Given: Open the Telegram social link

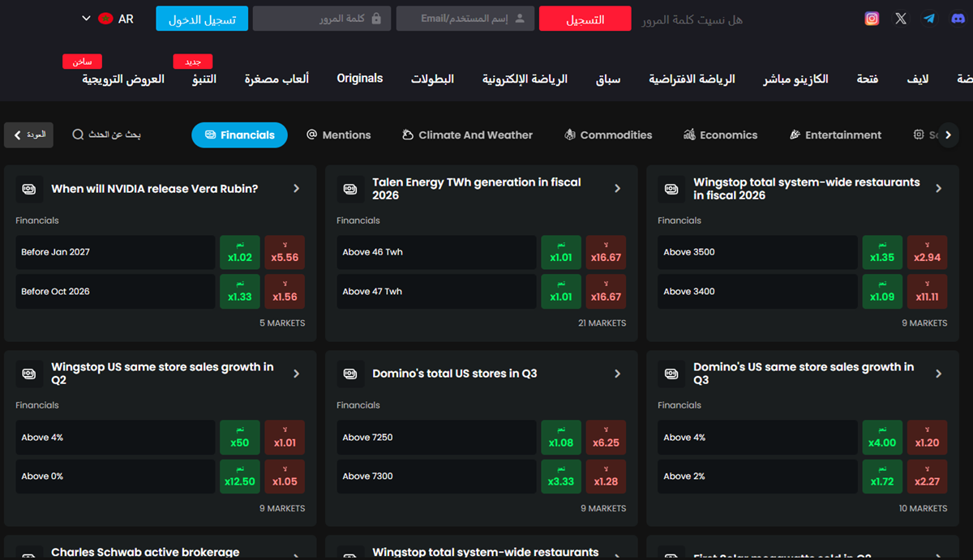Looking at the screenshot, I should [929, 19].
